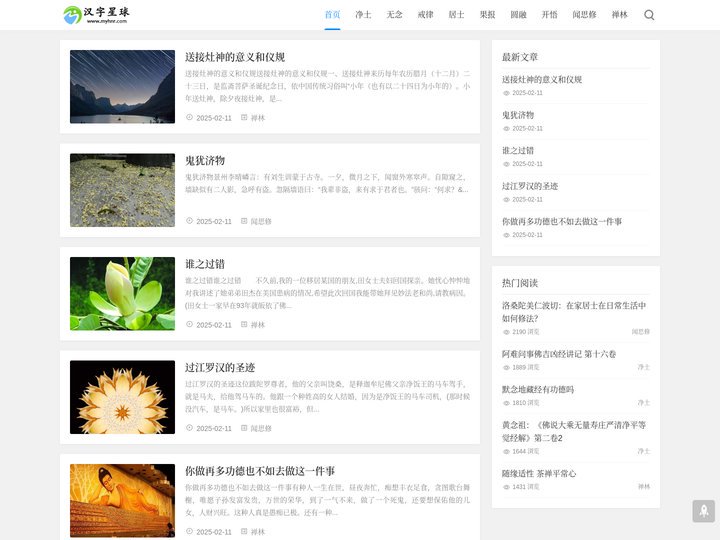Open popular article 黄念祖 佛说大乘无量寿

click(x=574, y=431)
